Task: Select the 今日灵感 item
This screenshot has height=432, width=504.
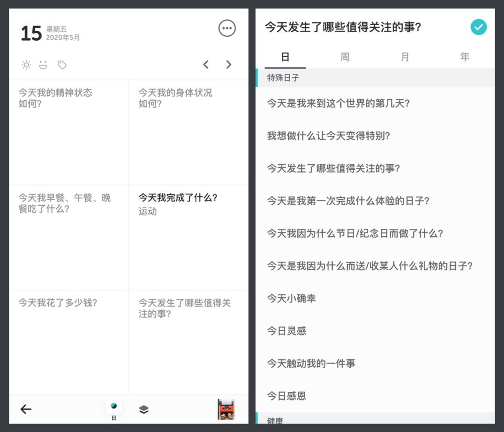Action: [x=375, y=331]
